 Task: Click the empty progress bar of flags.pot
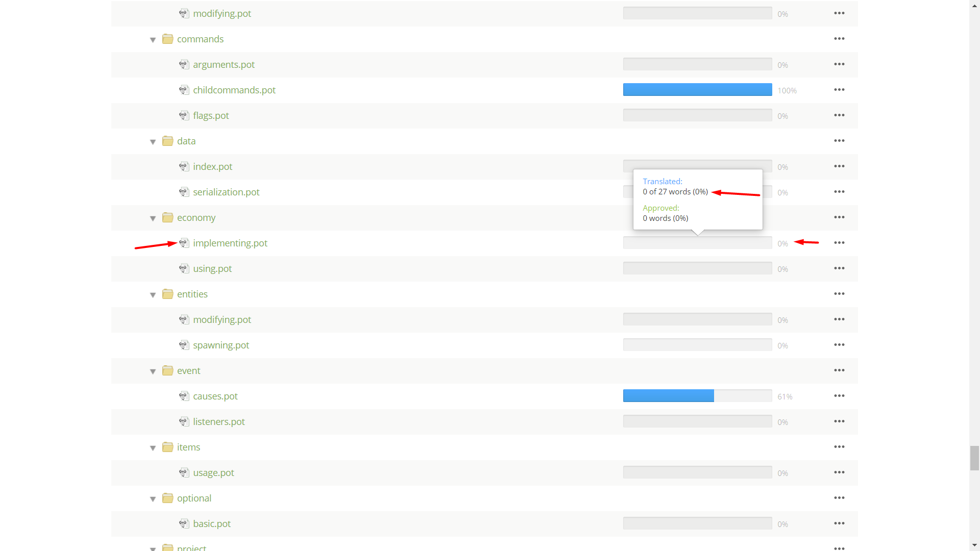click(697, 115)
